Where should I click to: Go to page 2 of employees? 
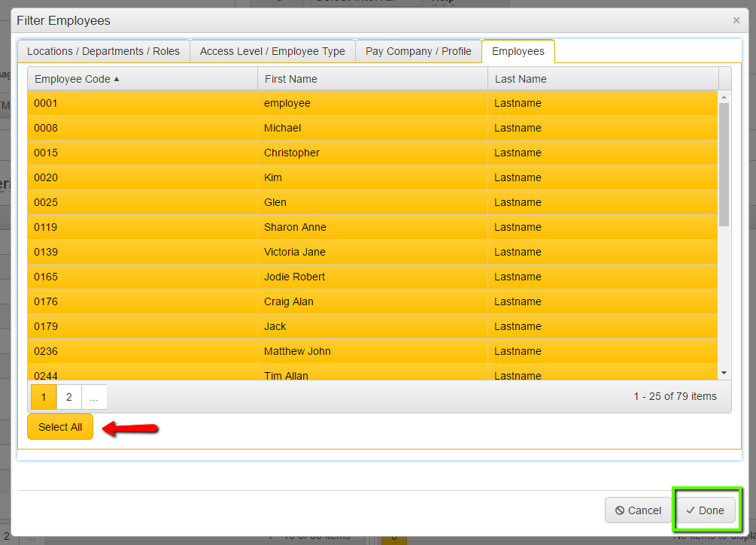point(69,397)
